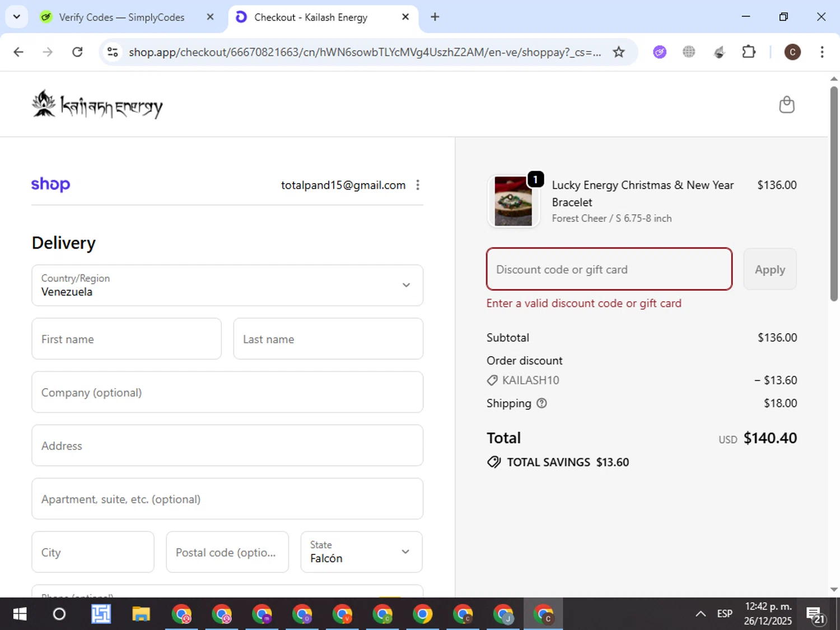Open a new browser tab
This screenshot has width=840, height=630.
pos(435,17)
